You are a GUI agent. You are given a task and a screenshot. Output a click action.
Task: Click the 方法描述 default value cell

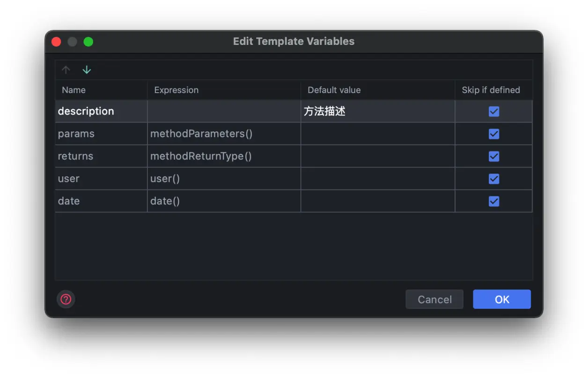click(x=378, y=111)
